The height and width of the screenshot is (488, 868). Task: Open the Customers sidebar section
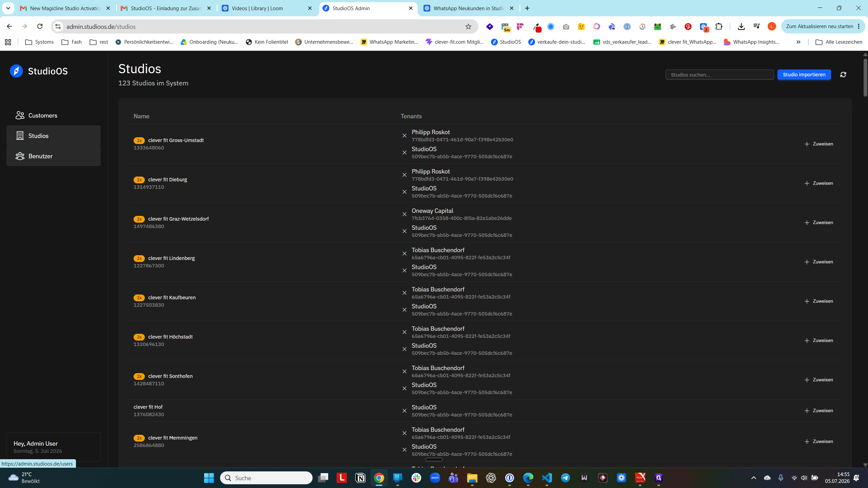pos(54,116)
